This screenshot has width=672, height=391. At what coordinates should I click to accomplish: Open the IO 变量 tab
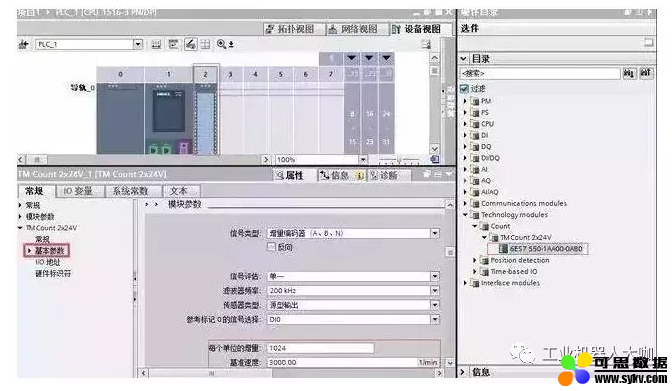[78, 191]
